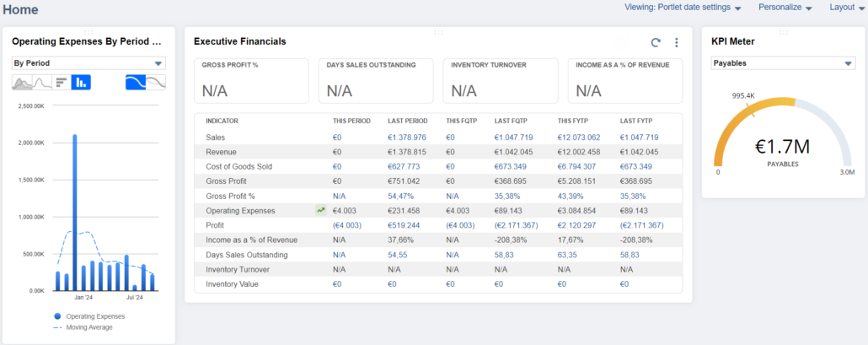Click the Moving Average legend dash
The width and height of the screenshot is (868, 345).
point(57,327)
